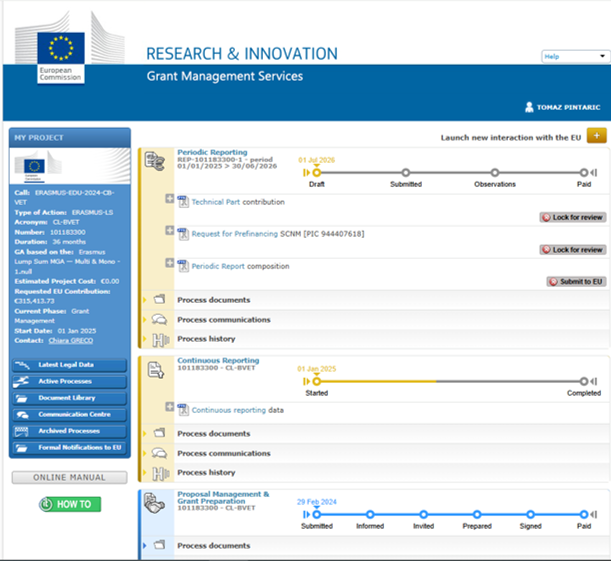Click the Periodic Report composition document icon

pyautogui.click(x=183, y=266)
